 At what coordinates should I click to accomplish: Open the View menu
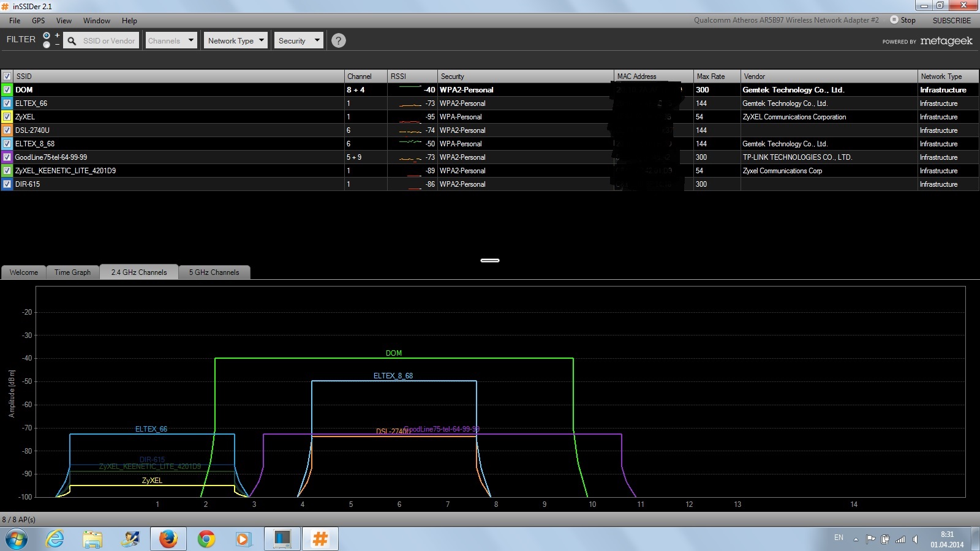coord(64,20)
